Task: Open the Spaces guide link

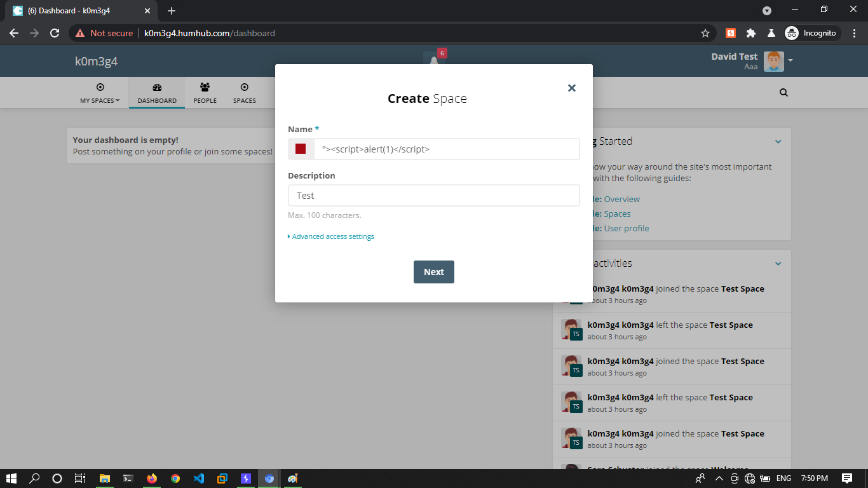Action: [617, 213]
